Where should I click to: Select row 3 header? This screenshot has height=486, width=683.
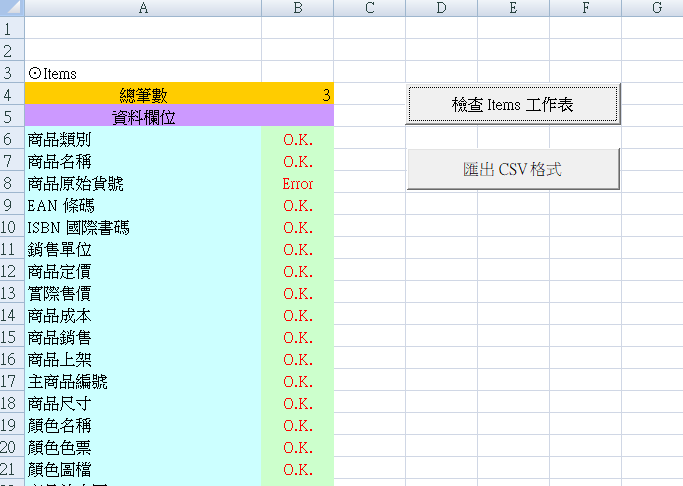click(x=12, y=72)
